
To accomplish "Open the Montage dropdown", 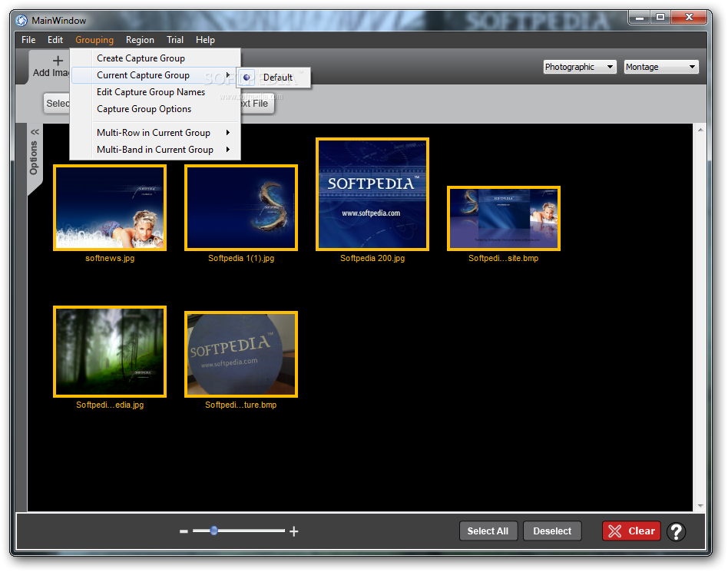I will click(x=661, y=67).
